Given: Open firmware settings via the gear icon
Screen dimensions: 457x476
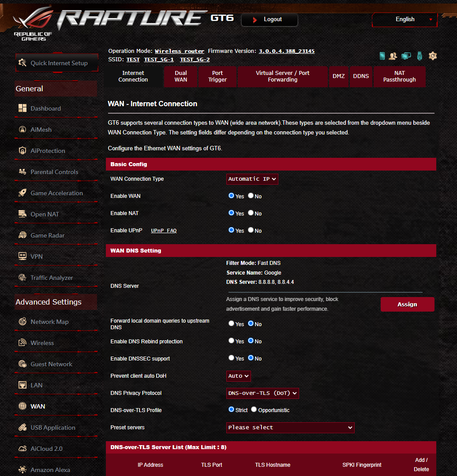Looking at the screenshot, I should click(x=432, y=56).
